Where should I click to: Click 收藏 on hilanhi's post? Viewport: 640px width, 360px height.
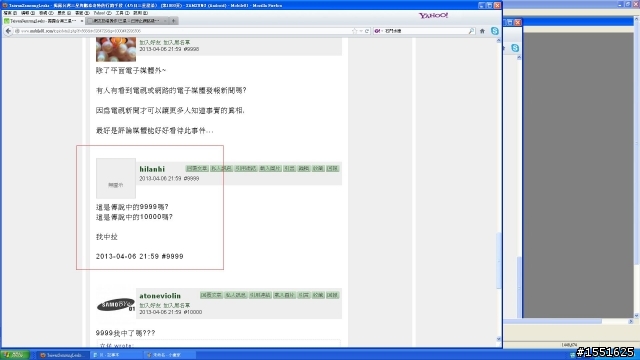[x=318, y=169]
